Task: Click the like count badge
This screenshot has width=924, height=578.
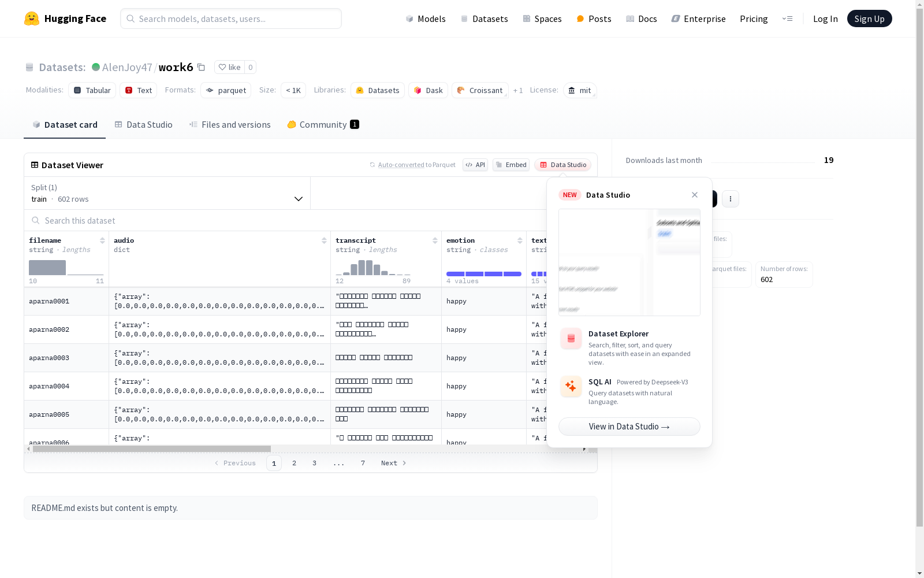Action: pos(251,67)
